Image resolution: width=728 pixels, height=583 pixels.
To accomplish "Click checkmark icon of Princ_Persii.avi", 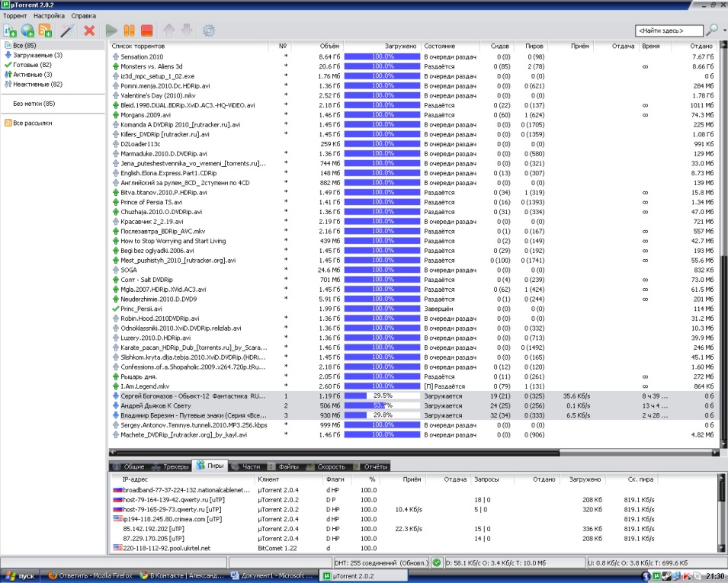I will point(116,309).
